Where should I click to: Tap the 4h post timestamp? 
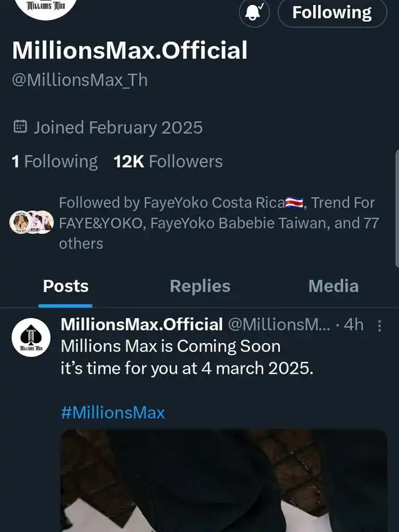coord(353,324)
